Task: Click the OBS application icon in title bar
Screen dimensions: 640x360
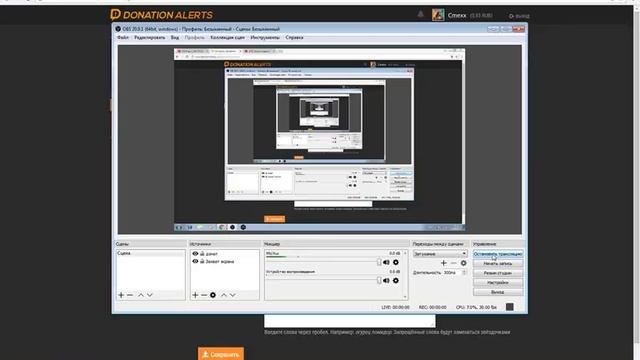Action: [118, 29]
